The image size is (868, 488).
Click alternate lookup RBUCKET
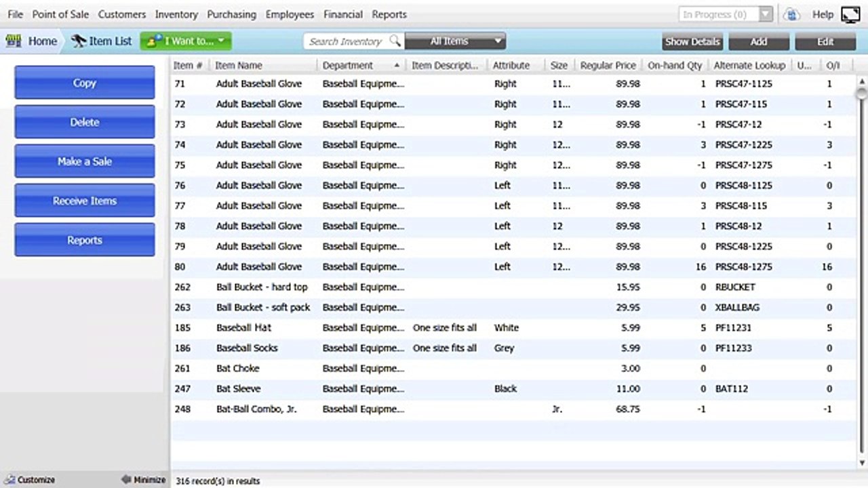(735, 287)
